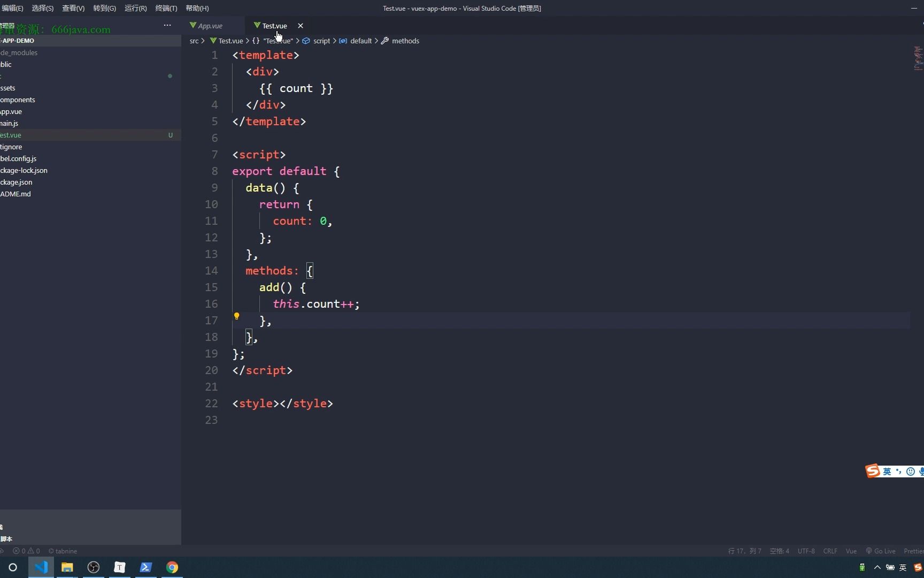The width and height of the screenshot is (924, 578).
Task: Open babel.config.js file
Action: pyautogui.click(x=90, y=158)
